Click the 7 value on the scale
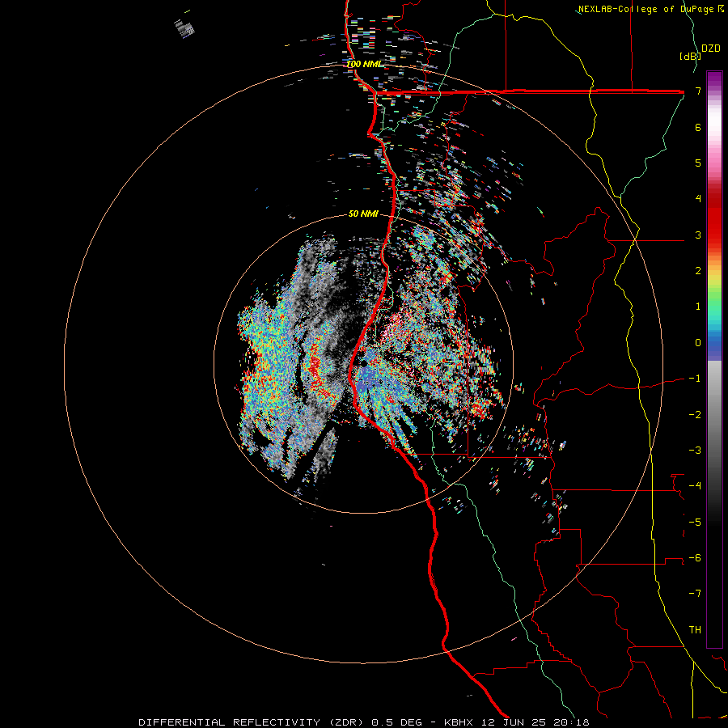728x728 pixels. click(x=698, y=91)
